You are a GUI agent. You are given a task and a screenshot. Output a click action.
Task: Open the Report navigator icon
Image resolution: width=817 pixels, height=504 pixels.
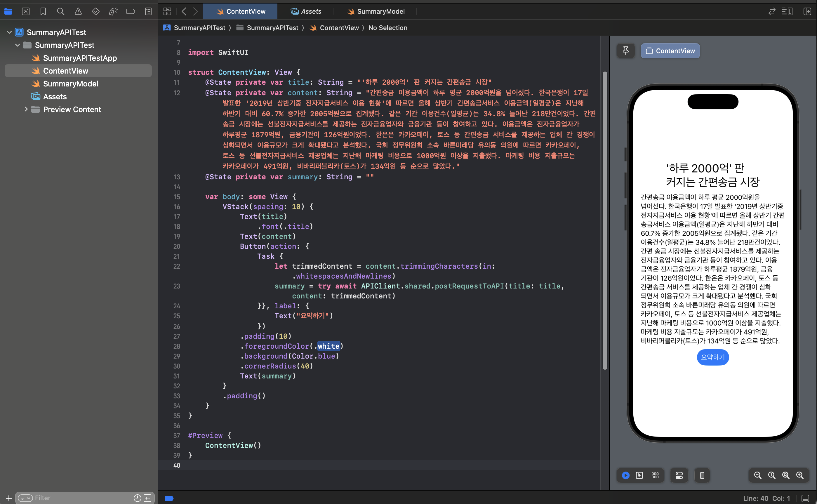coord(148,11)
